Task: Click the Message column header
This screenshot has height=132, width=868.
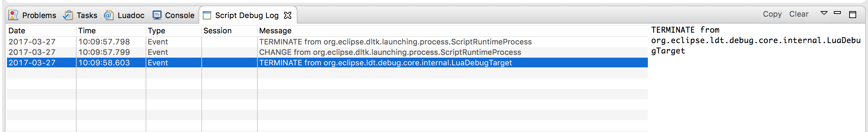Action: point(452,31)
